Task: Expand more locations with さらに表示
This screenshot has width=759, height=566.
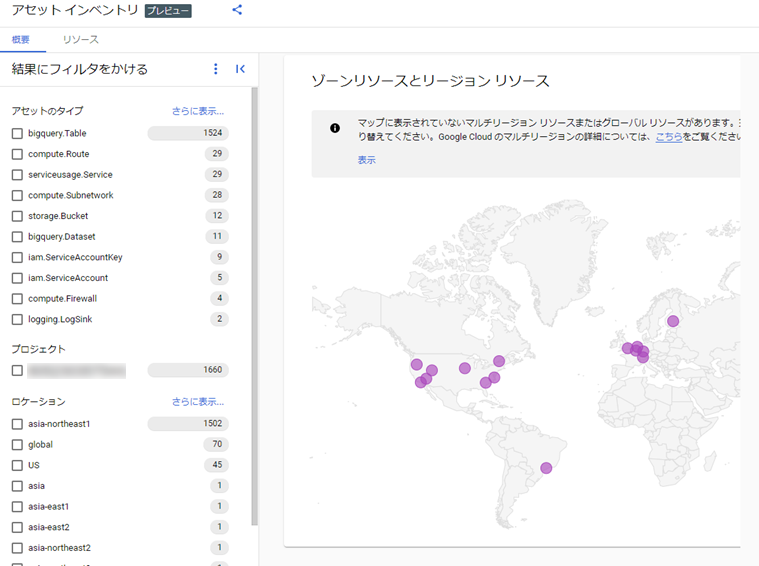Action: 198,401
